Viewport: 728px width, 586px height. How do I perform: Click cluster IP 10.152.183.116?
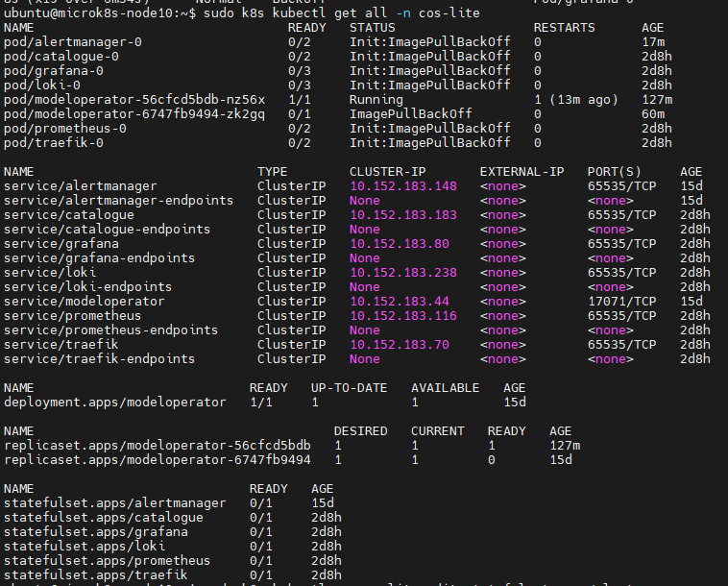[x=403, y=316]
